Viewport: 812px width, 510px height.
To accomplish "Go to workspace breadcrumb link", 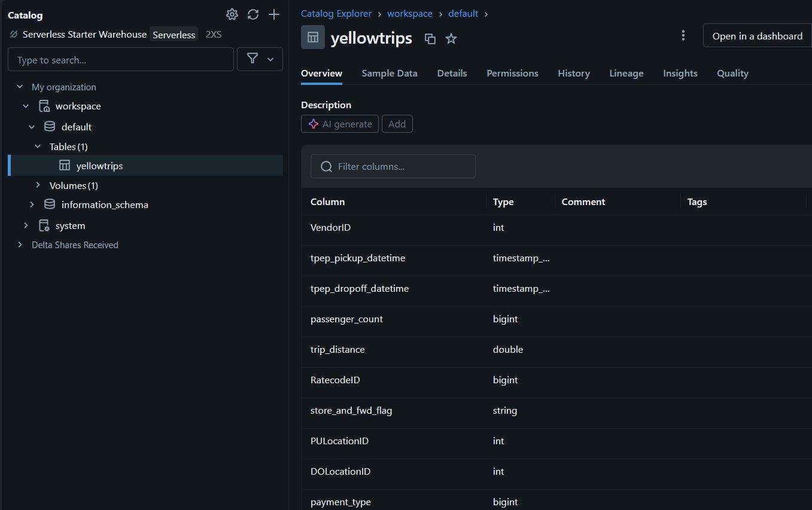I will tap(410, 13).
